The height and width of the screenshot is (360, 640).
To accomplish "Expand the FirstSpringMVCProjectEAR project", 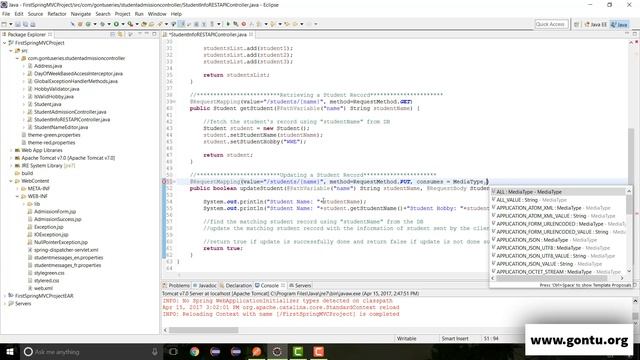I will pyautogui.click(x=4, y=296).
